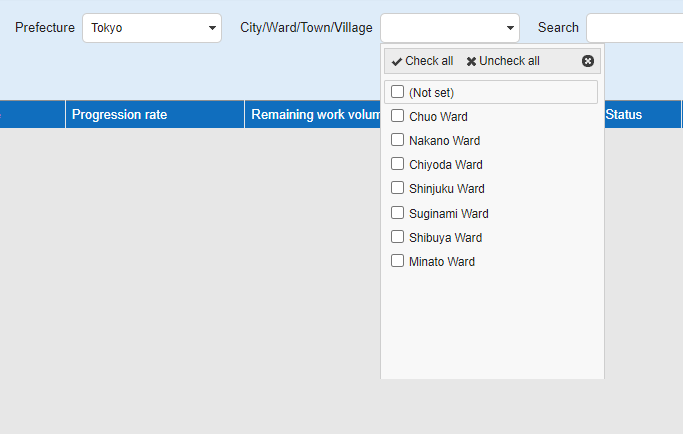Screen dimensions: 683x434
Task: Check the Shibuya Ward checkbox
Action: pyautogui.click(x=397, y=237)
